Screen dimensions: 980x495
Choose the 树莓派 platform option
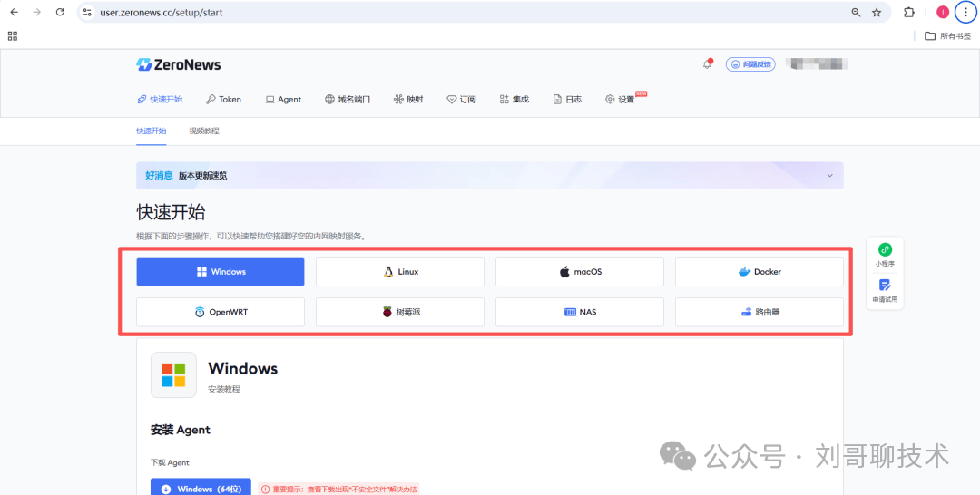(x=400, y=312)
